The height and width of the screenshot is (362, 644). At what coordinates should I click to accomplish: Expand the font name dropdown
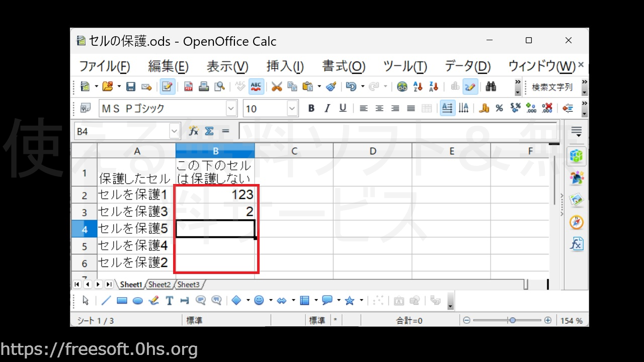point(231,109)
